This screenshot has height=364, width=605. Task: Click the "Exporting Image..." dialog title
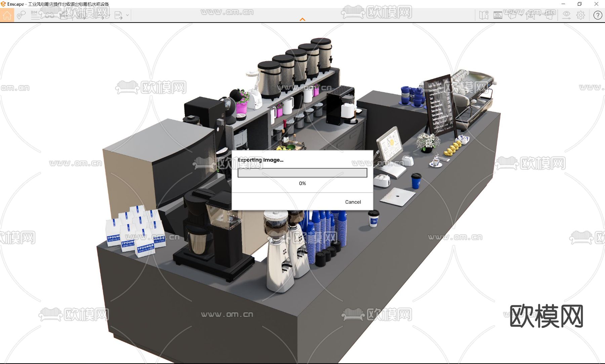260,160
